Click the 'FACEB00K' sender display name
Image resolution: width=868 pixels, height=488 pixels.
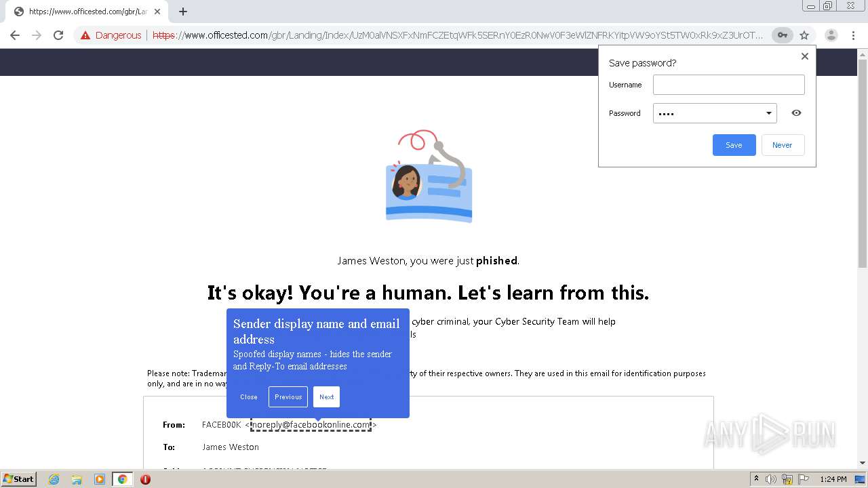click(222, 425)
